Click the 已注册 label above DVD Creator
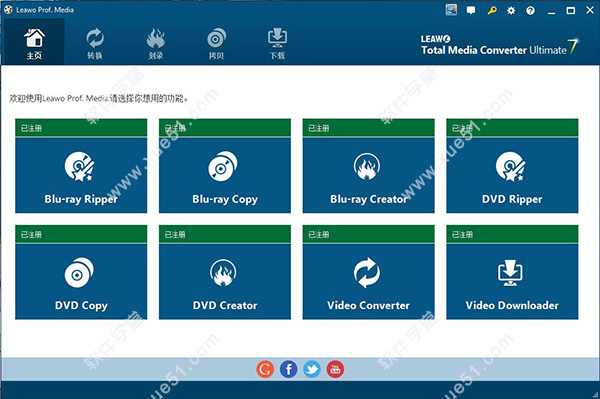This screenshot has height=399, width=600. 175,235
